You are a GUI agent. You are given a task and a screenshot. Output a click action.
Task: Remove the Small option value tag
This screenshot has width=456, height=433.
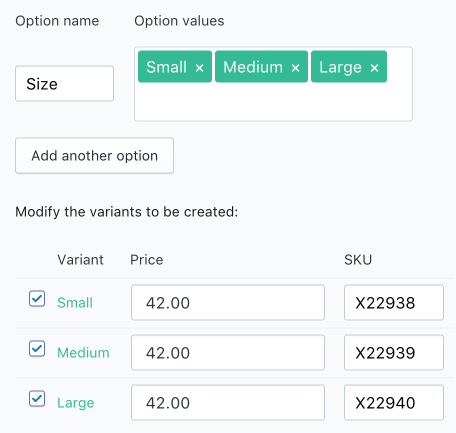pyautogui.click(x=199, y=68)
